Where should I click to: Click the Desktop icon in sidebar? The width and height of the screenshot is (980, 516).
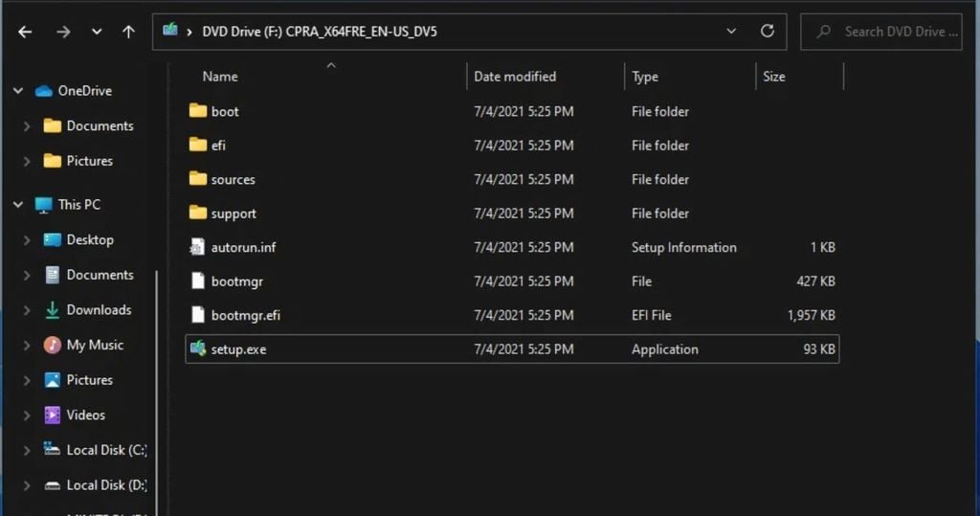click(53, 239)
